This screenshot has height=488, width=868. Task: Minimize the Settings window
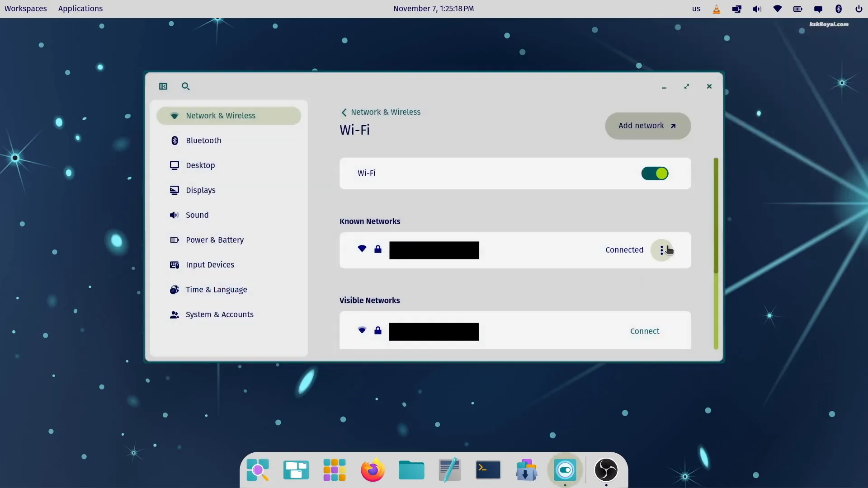664,86
